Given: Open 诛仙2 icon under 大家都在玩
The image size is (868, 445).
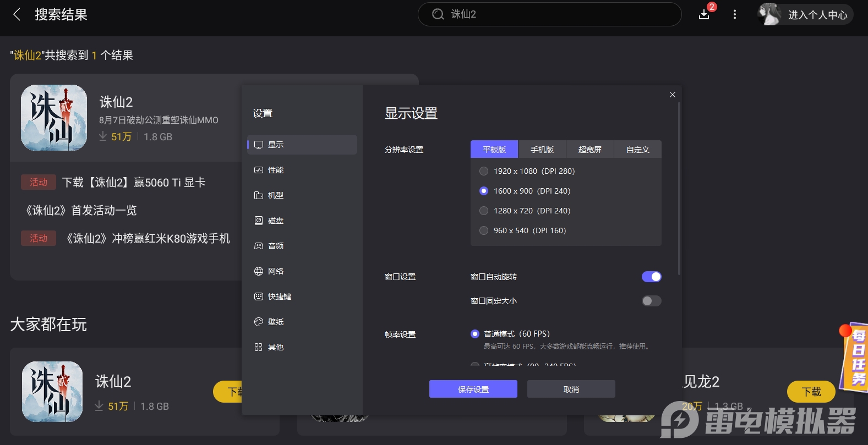Looking at the screenshot, I should point(52,392).
